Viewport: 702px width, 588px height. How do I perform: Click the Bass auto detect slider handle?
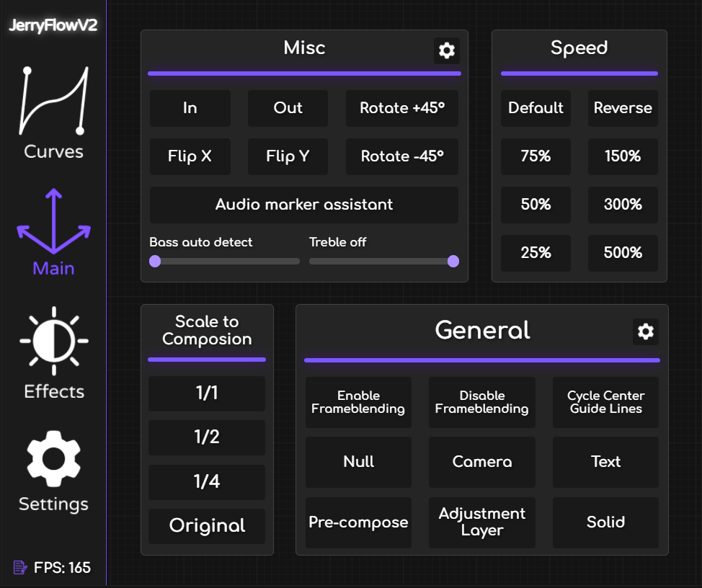coord(155,261)
